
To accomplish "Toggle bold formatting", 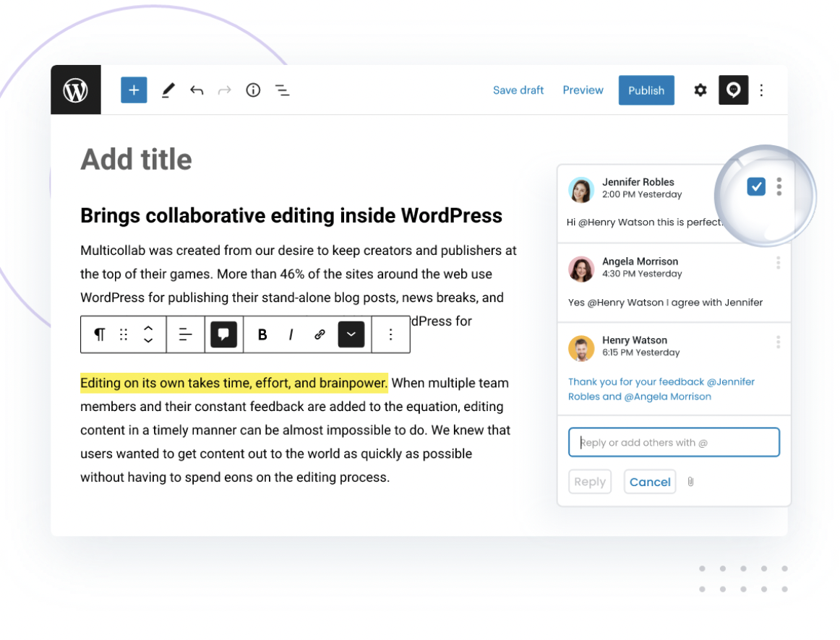I will pyautogui.click(x=262, y=334).
